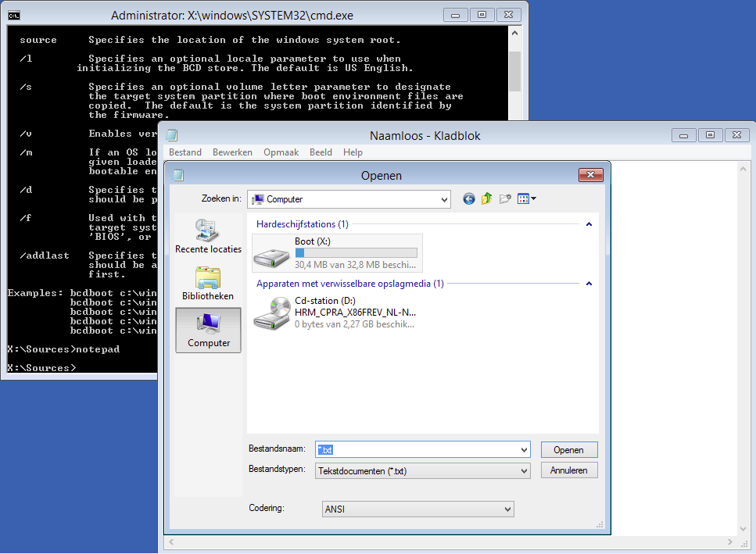Go back using the blue arrow icon
The image size is (756, 554).
pyautogui.click(x=468, y=199)
